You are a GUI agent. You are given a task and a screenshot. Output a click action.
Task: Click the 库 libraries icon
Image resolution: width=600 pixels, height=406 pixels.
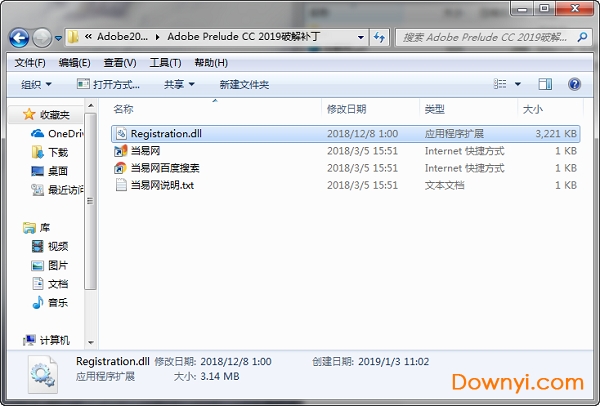(x=29, y=228)
